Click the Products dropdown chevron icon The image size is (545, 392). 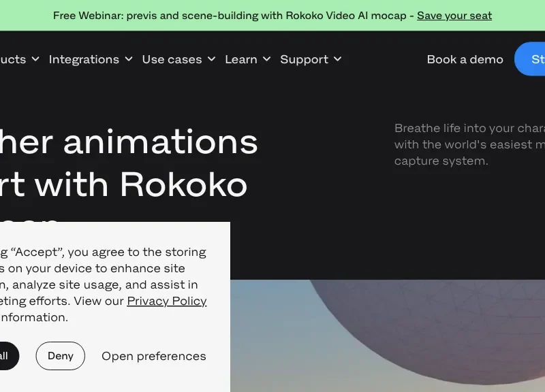(x=35, y=59)
